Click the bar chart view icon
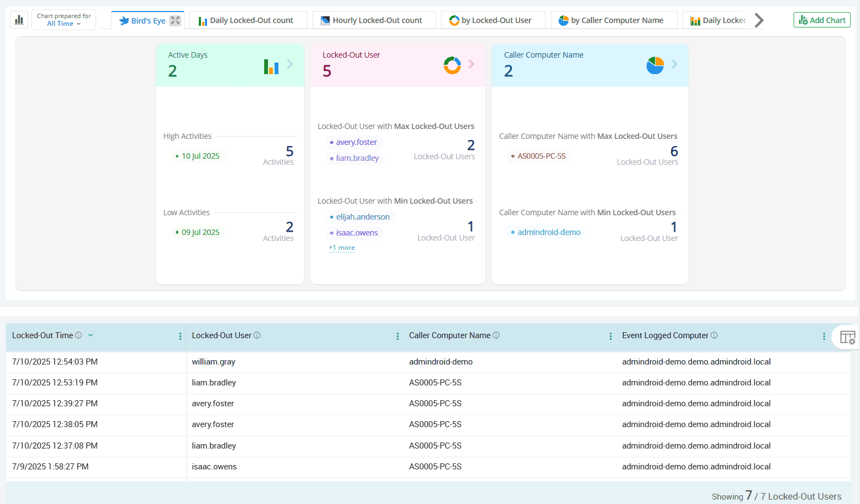 click(x=19, y=20)
